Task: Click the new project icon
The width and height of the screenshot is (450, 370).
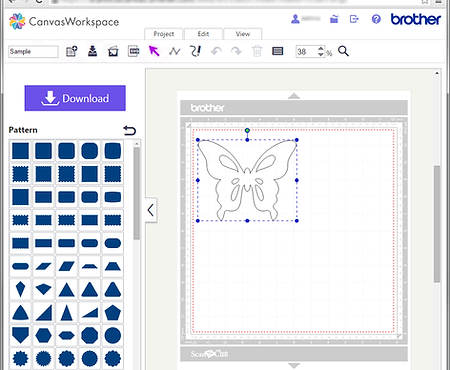Action: tap(72, 51)
